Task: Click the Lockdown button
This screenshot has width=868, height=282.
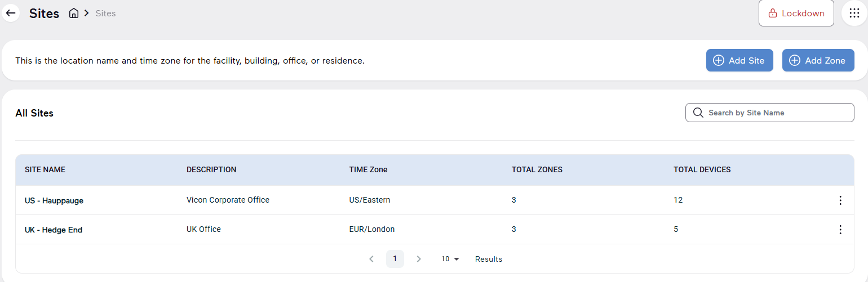Action: [x=796, y=13]
